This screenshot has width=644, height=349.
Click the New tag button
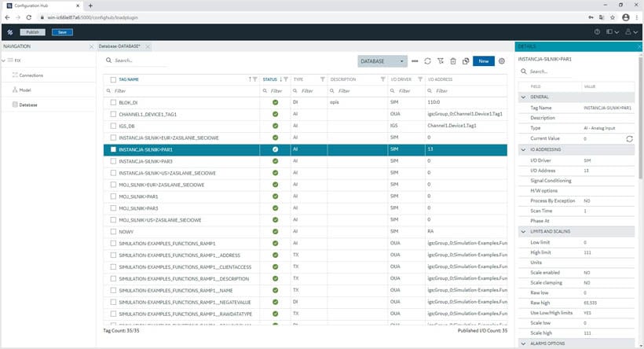point(484,61)
